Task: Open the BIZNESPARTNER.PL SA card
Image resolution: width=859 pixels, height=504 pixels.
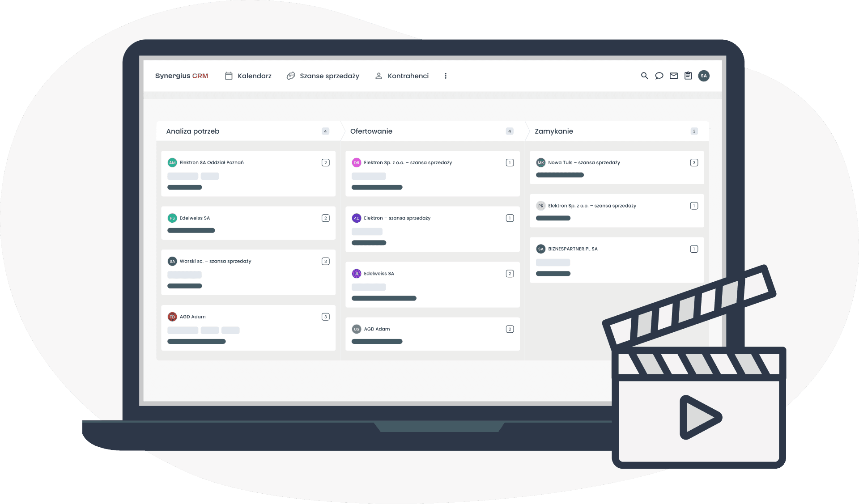Action: click(617, 260)
